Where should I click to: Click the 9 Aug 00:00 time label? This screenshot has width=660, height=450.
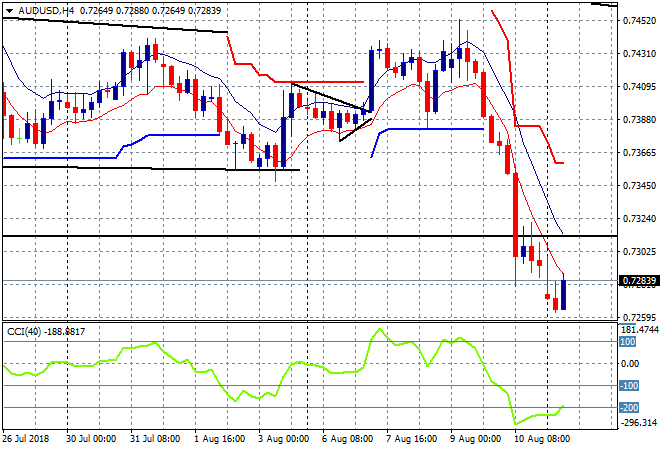pyautogui.click(x=475, y=439)
